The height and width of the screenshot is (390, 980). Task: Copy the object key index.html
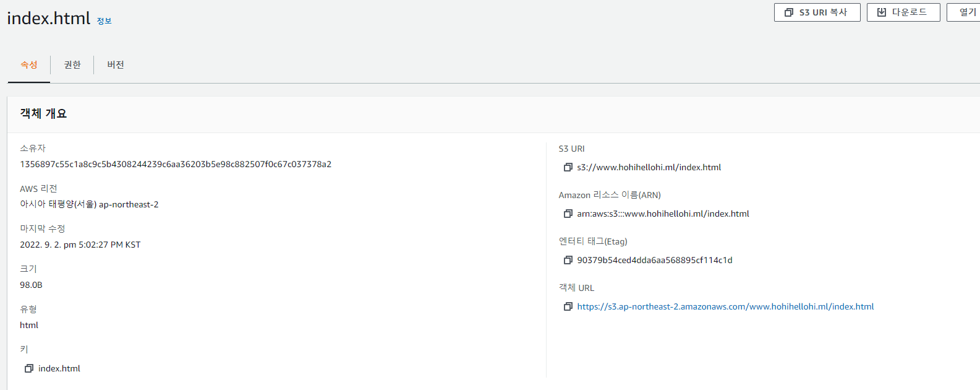28,368
